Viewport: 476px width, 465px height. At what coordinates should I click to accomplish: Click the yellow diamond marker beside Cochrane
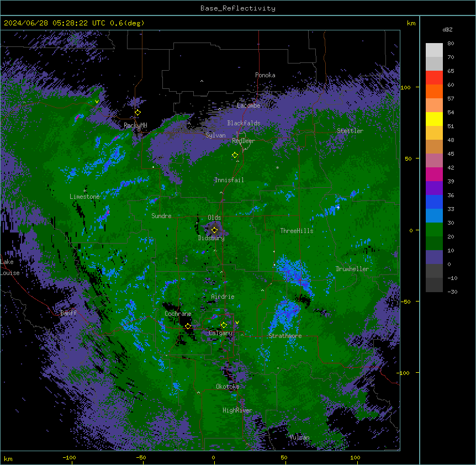tap(188, 326)
